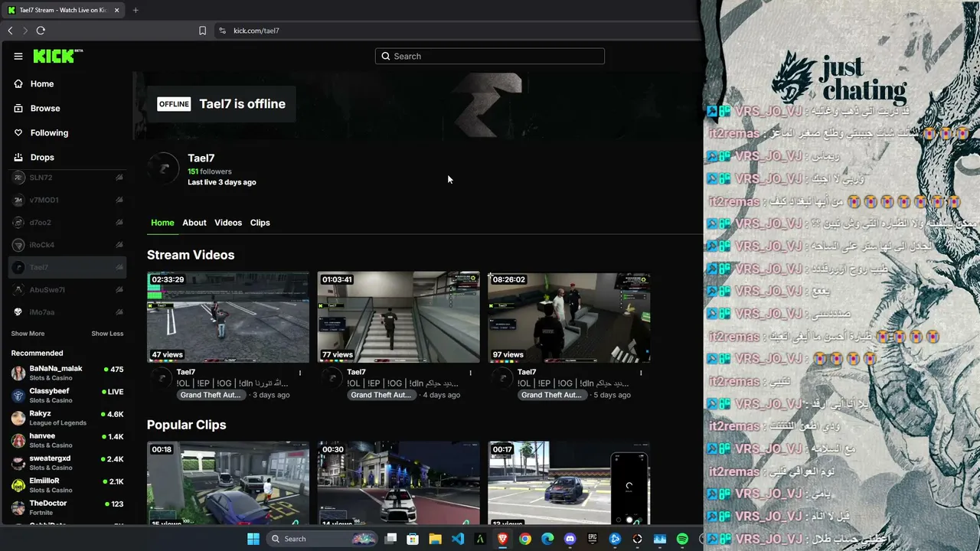Screen dimensions: 980x551
Task: Open followed channel AbuSwe7l
Action: pos(67,290)
